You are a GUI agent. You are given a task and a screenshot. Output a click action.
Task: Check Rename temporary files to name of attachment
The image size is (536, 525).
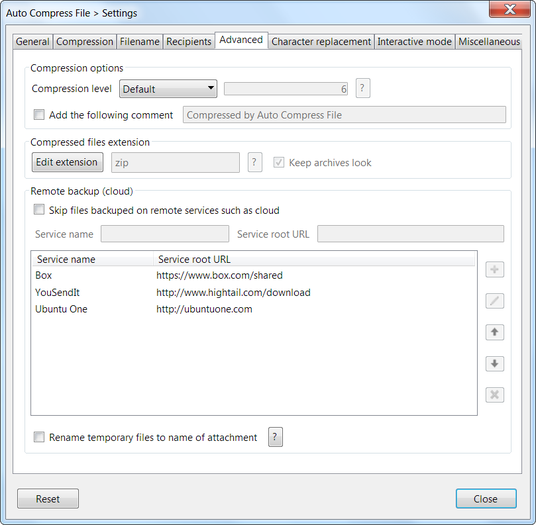(39, 437)
